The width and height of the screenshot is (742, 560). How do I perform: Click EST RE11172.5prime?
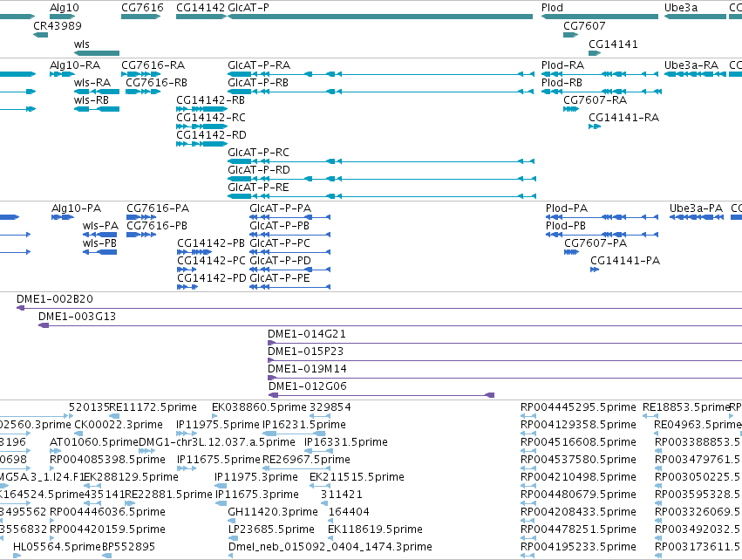153,407
